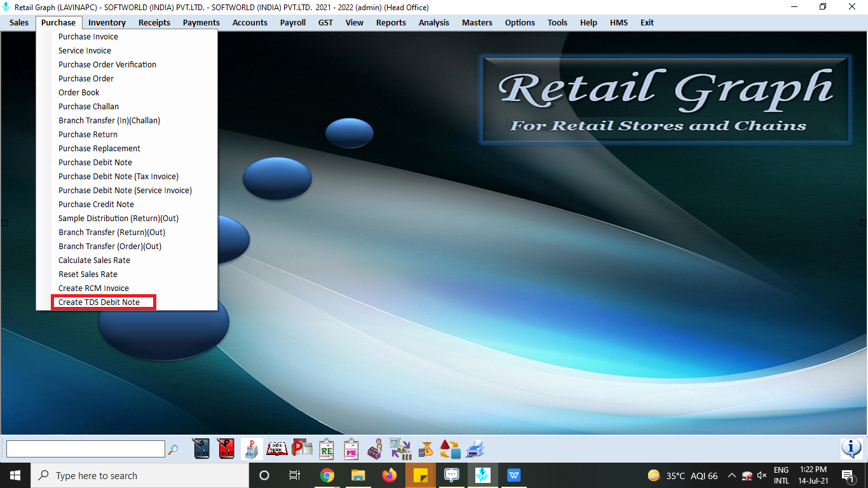Click the Sales Invoice toolbar icon

[201, 449]
